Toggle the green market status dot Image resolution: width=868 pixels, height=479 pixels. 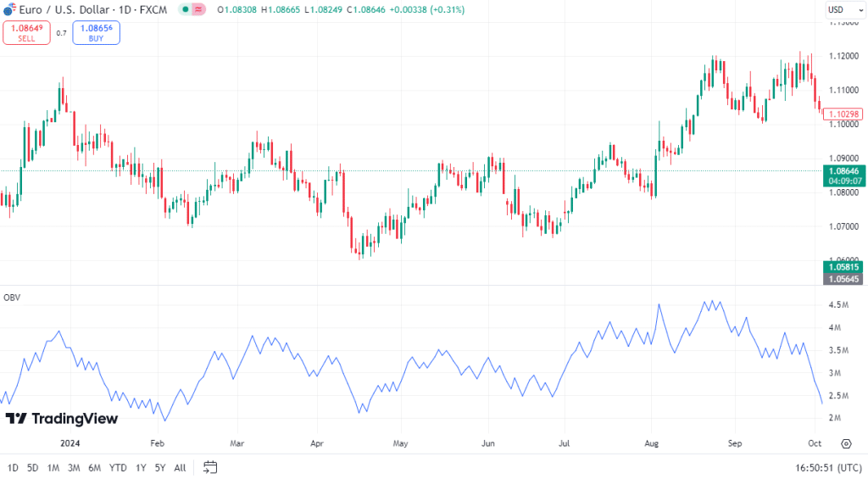(186, 9)
